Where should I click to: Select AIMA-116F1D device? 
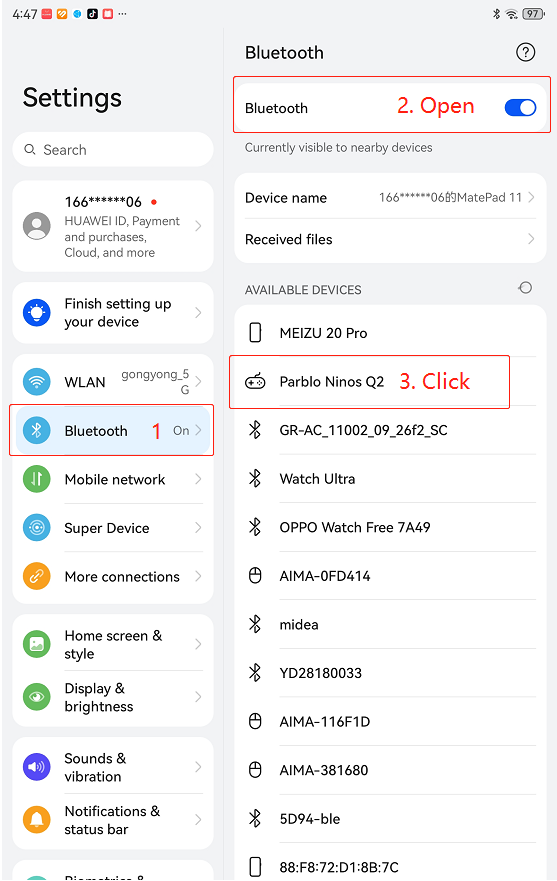point(390,721)
